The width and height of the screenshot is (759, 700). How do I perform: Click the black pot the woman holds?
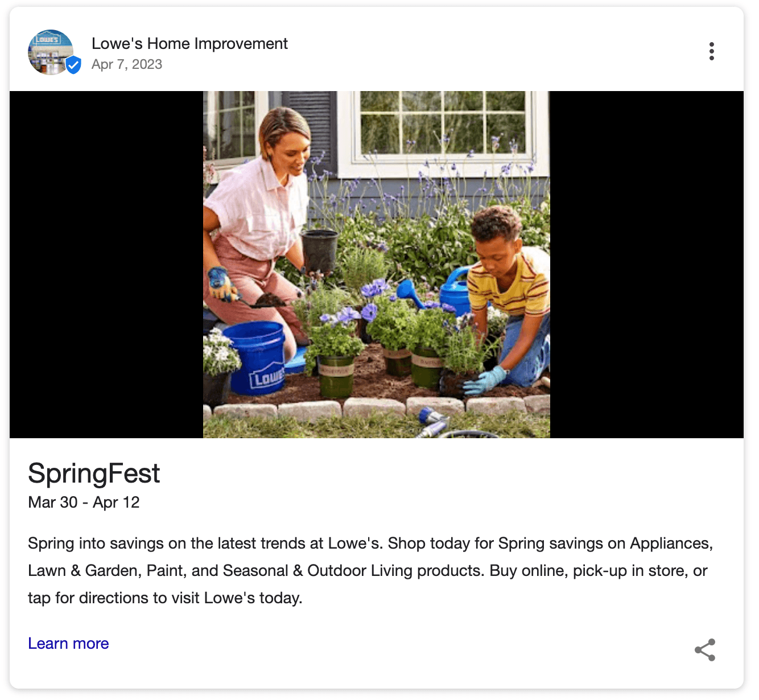319,250
